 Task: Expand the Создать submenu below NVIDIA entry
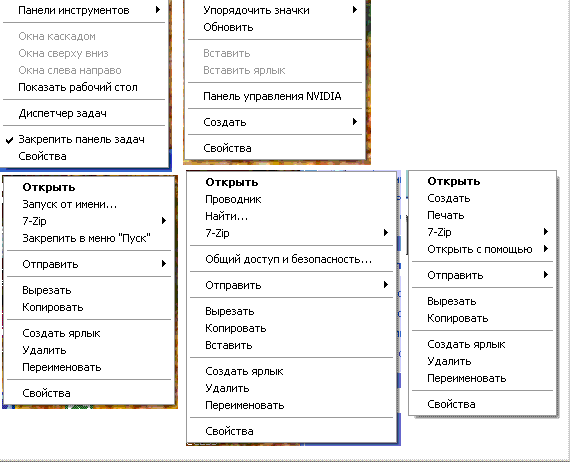[275, 122]
